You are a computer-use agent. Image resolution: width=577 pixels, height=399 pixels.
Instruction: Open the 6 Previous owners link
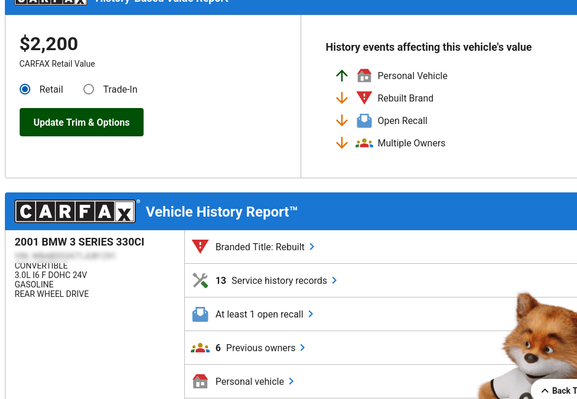coord(261,348)
